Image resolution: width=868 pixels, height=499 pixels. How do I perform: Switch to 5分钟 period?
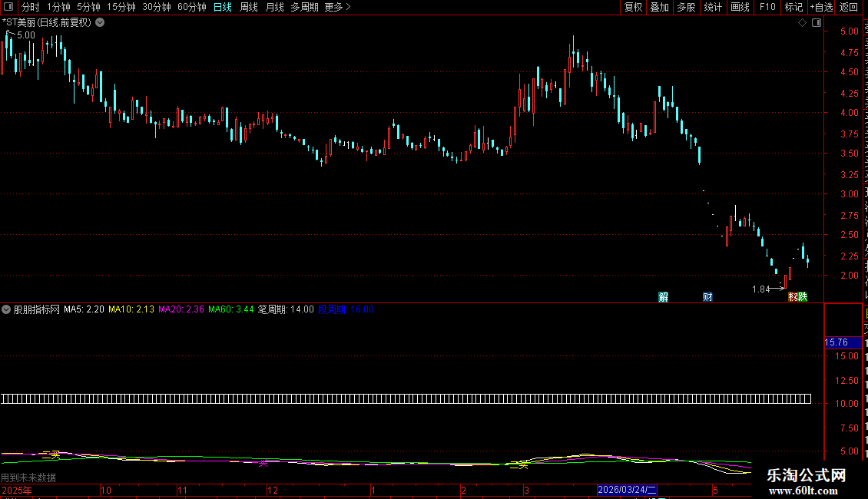88,7
